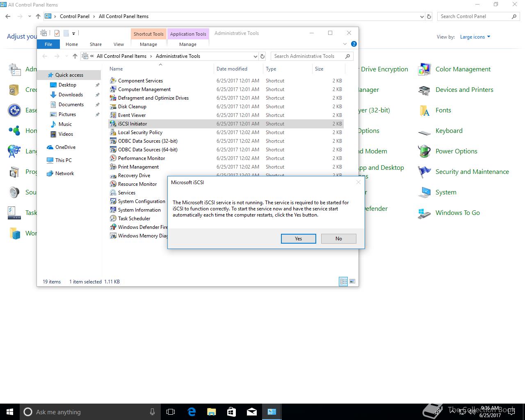Select the Component Services shortcut icon
Viewport: 525px width, 420px height.
[113, 81]
